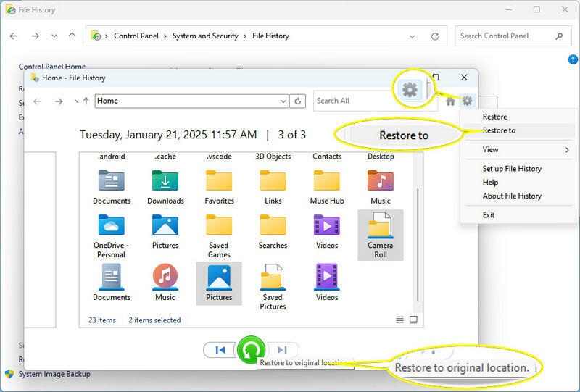Image resolution: width=580 pixels, height=392 pixels.
Task: Go to the next version
Action: pyautogui.click(x=283, y=350)
